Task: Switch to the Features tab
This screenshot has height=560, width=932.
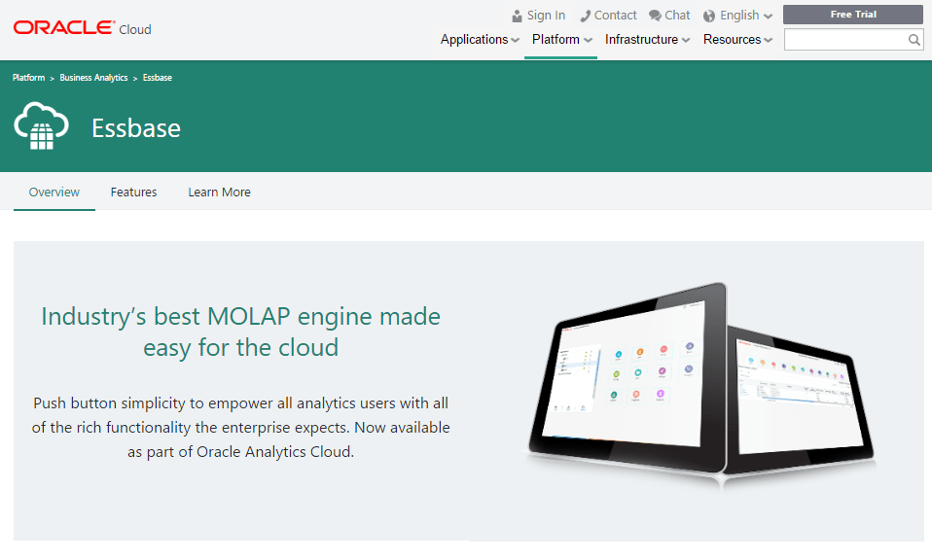Action: click(133, 192)
